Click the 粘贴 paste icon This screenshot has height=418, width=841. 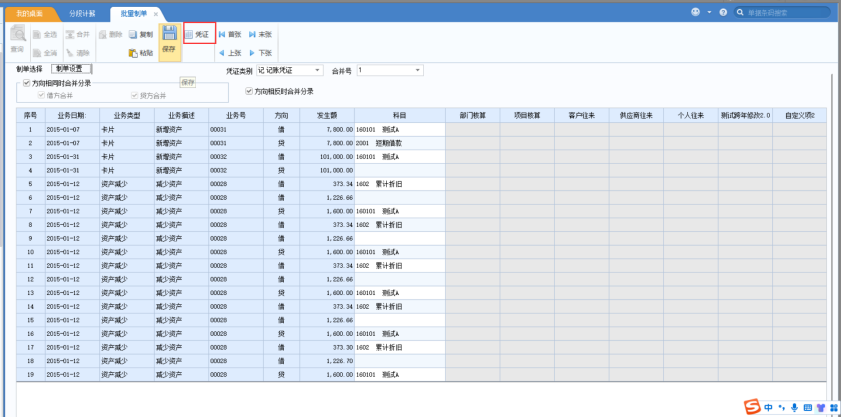[133, 53]
